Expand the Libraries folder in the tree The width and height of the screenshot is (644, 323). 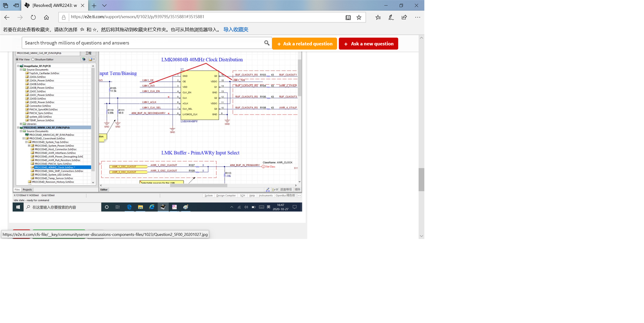point(21,124)
